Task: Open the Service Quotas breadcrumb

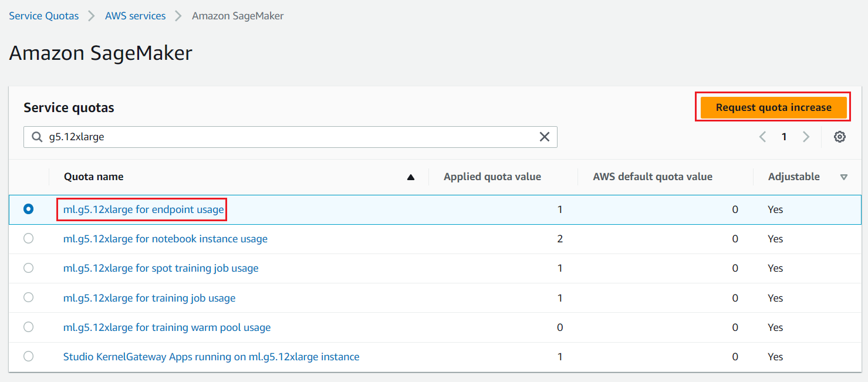Action: pos(44,16)
